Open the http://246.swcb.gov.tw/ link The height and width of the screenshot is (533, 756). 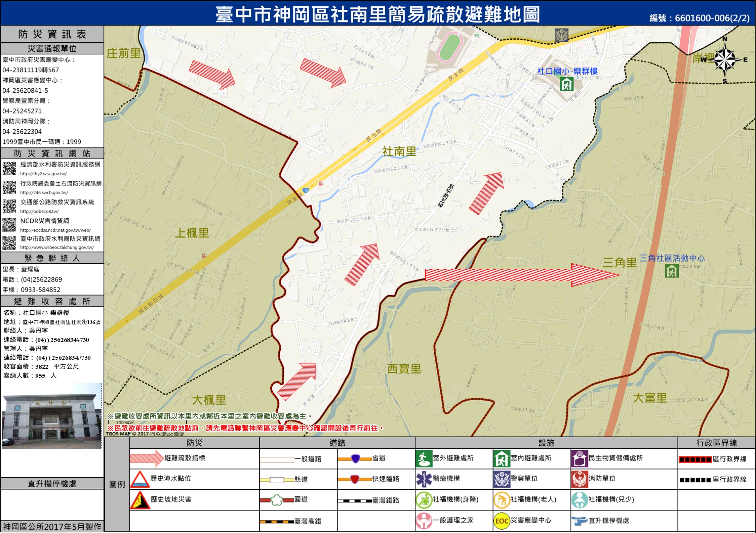44,193
